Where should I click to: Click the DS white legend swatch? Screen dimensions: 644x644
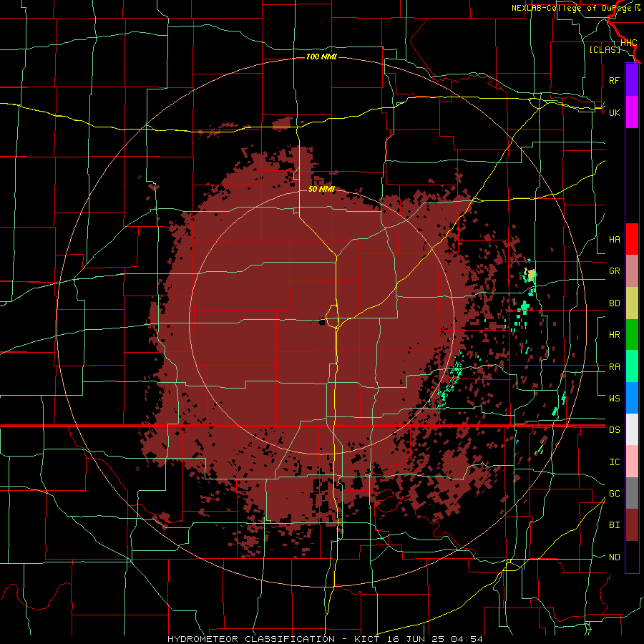[x=632, y=429]
